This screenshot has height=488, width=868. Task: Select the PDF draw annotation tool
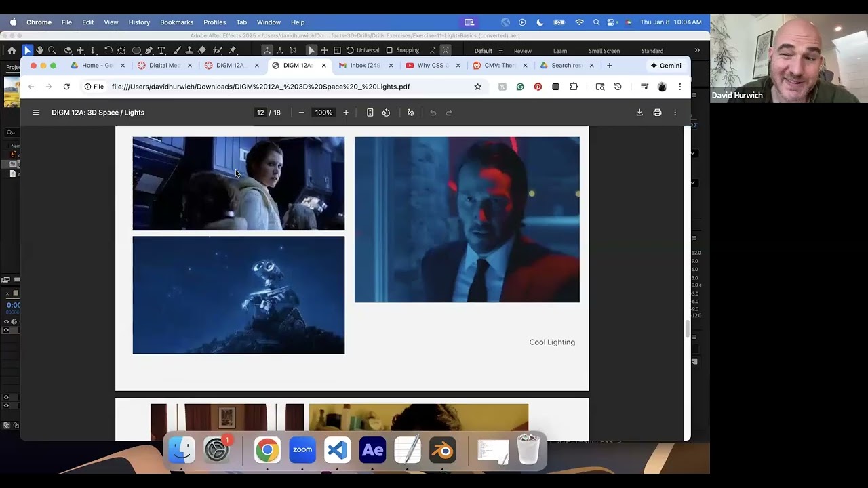point(410,113)
